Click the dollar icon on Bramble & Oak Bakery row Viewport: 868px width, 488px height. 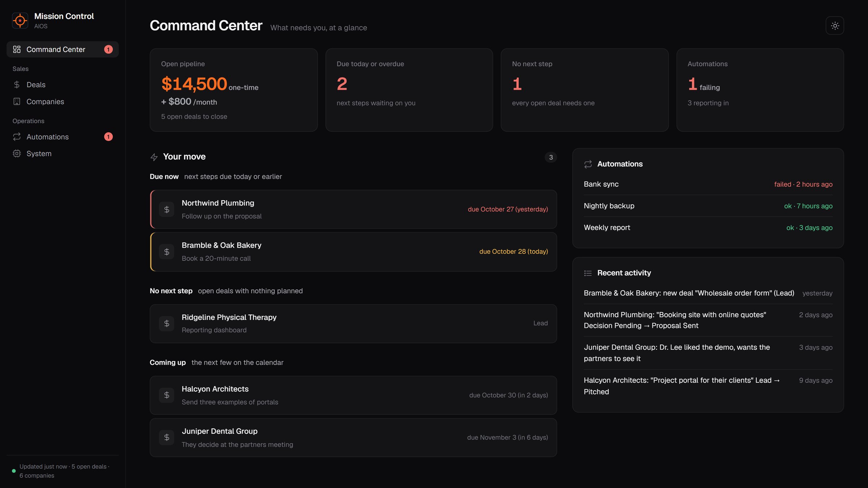pos(167,252)
